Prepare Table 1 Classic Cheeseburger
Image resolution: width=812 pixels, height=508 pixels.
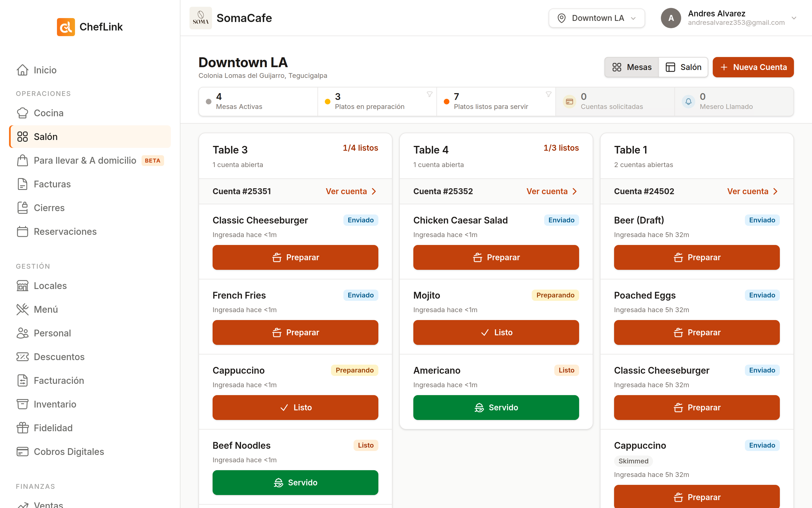click(697, 408)
